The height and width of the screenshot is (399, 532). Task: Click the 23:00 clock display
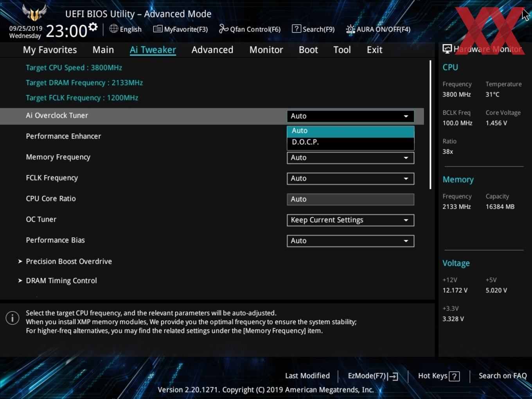(66, 31)
